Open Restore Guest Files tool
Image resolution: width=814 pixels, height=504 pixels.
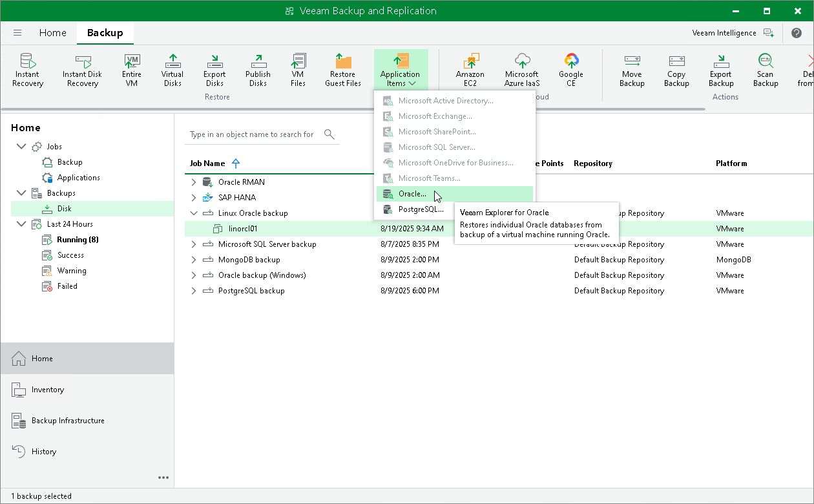343,69
